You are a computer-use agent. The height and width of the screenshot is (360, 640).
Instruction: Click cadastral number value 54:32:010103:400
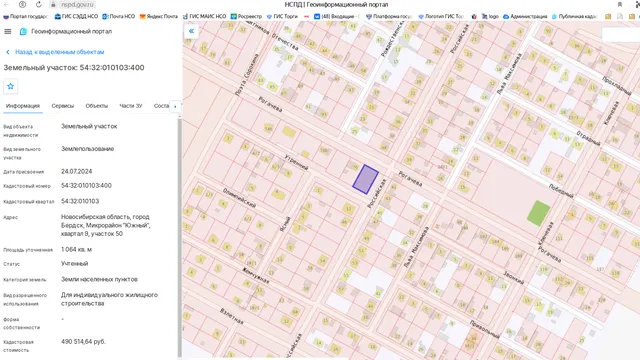86,186
